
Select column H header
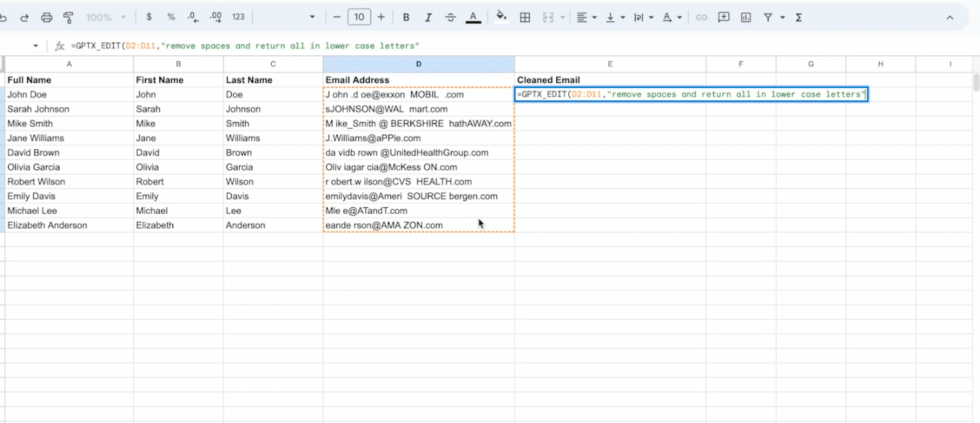tap(881, 64)
